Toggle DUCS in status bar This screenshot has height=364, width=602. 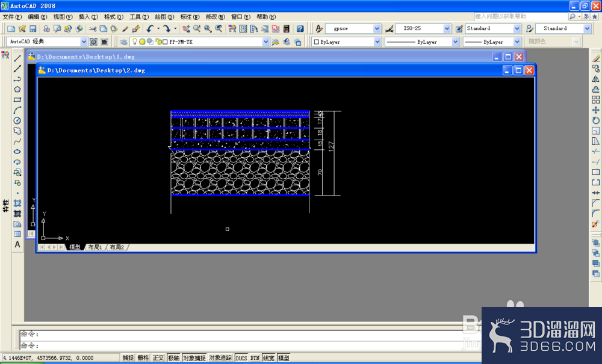241,358
